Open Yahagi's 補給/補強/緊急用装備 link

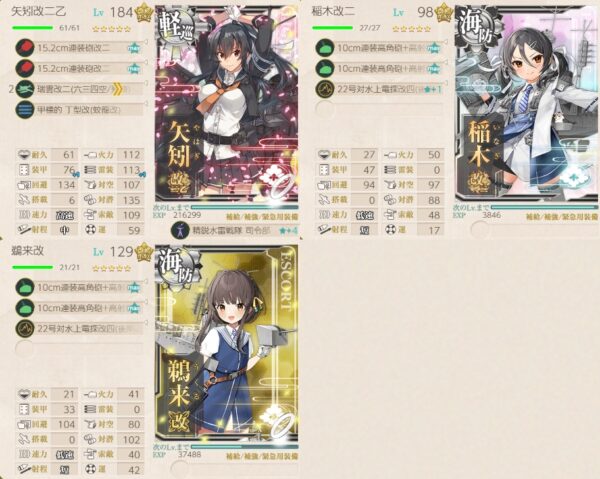(x=262, y=217)
